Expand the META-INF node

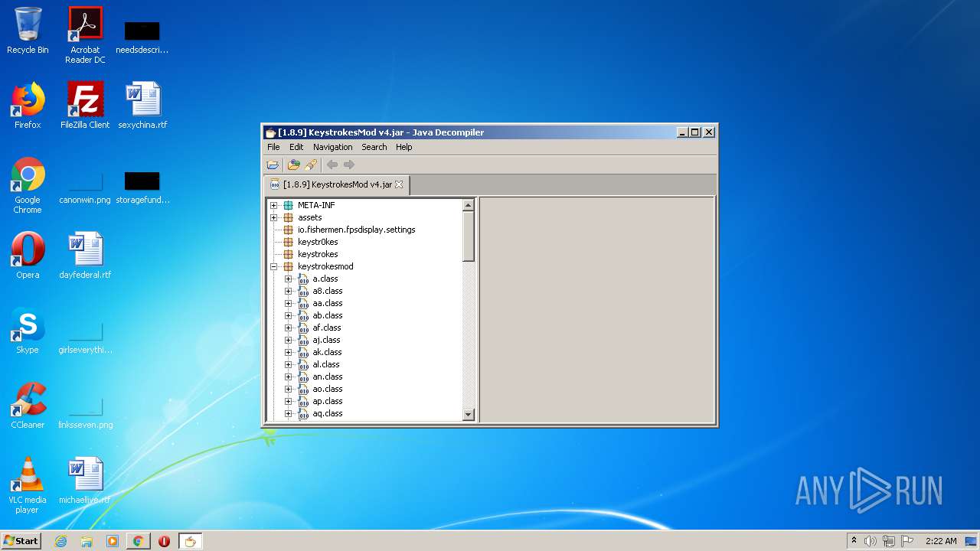click(274, 205)
